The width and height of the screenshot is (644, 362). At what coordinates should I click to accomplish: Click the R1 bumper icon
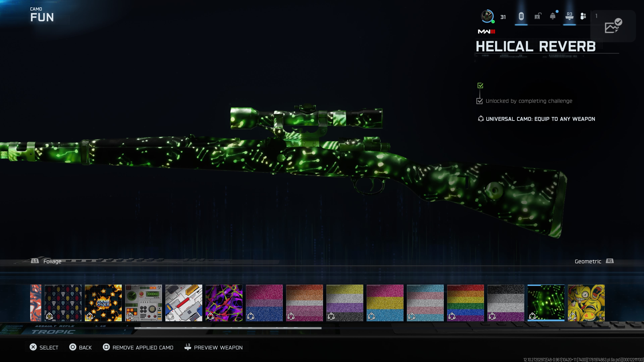(x=609, y=261)
